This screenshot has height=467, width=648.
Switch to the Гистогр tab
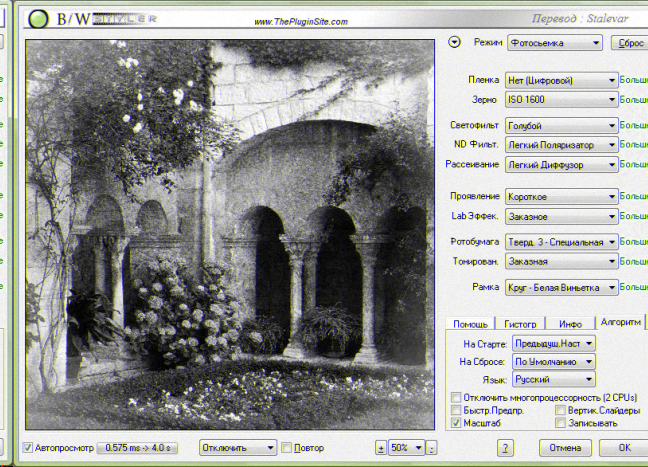520,324
